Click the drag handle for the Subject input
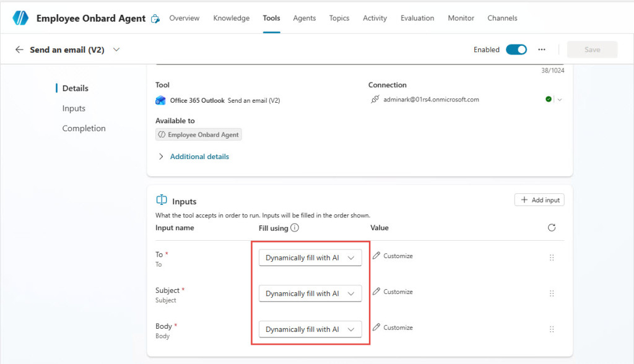This screenshot has height=364, width=634. click(552, 293)
